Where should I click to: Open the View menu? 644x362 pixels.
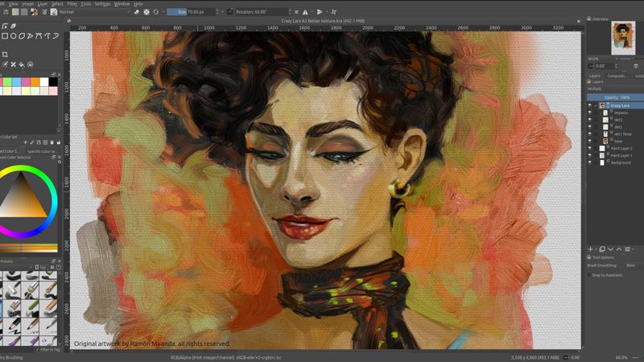[13, 4]
